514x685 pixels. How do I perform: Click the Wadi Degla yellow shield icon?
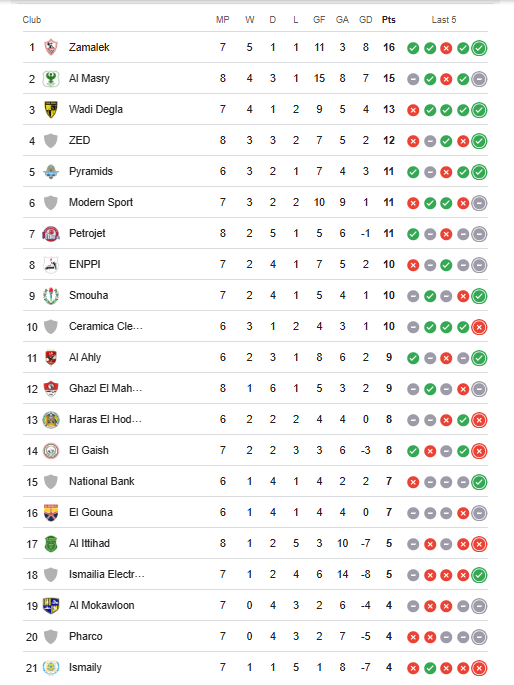tap(51, 110)
